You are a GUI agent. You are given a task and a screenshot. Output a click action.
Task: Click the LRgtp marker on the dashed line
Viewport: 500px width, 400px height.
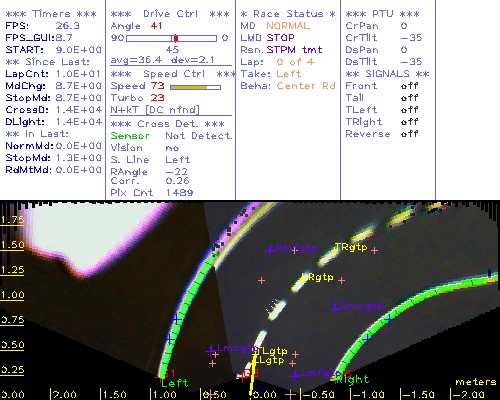point(317,277)
